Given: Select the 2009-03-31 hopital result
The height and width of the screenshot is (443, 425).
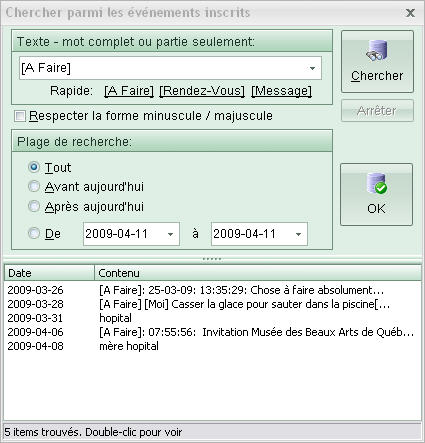Looking at the screenshot, I should tap(212, 318).
